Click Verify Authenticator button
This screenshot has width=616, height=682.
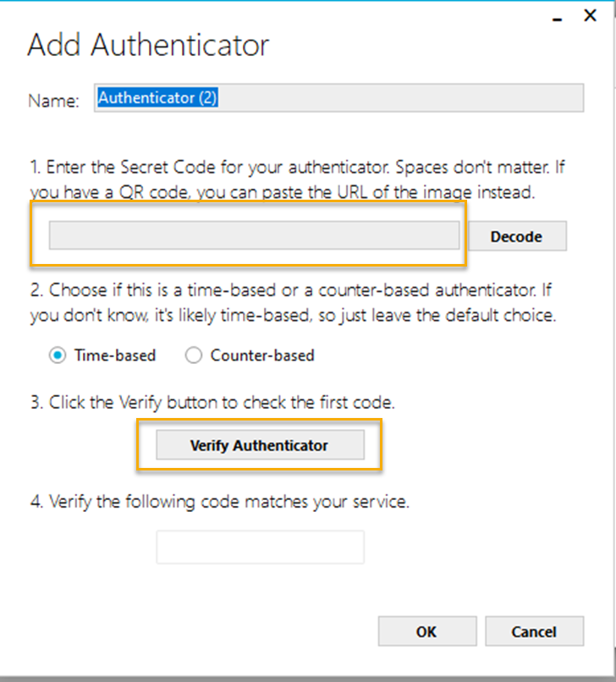(x=259, y=445)
